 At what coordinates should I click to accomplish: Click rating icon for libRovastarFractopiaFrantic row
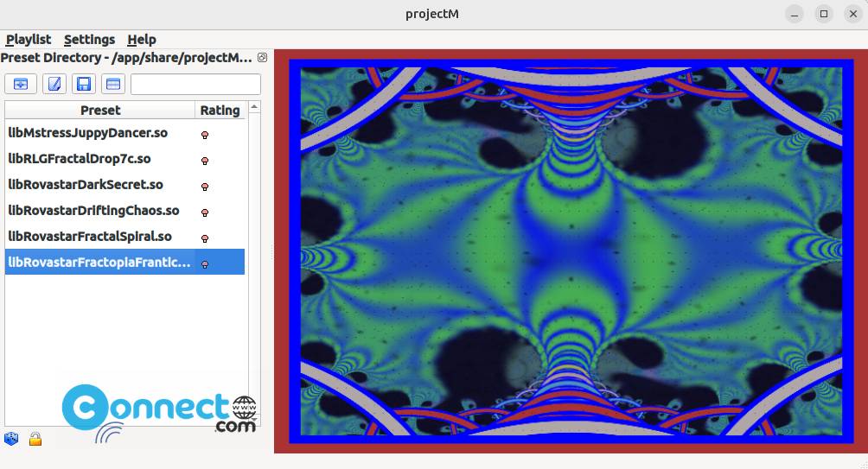coord(205,264)
